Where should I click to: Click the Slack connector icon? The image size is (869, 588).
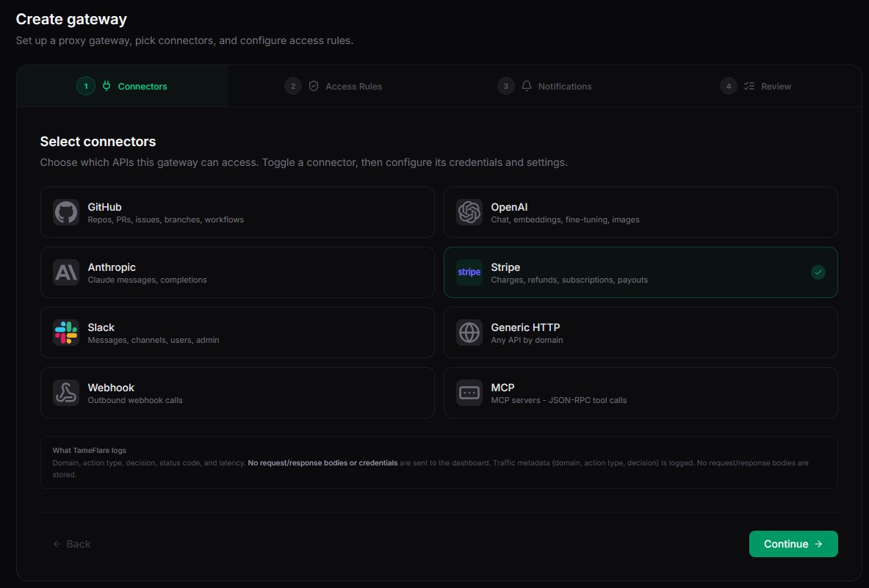[x=65, y=333]
